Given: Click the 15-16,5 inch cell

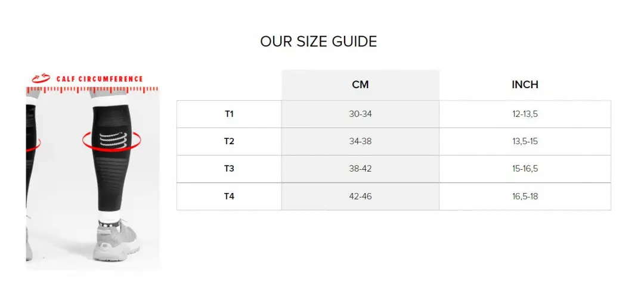Looking at the screenshot, I should (x=525, y=169).
